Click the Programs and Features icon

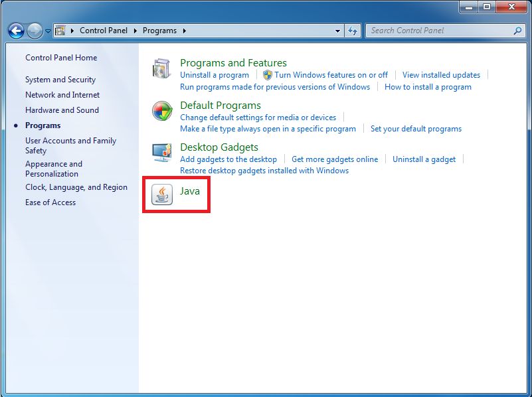160,67
